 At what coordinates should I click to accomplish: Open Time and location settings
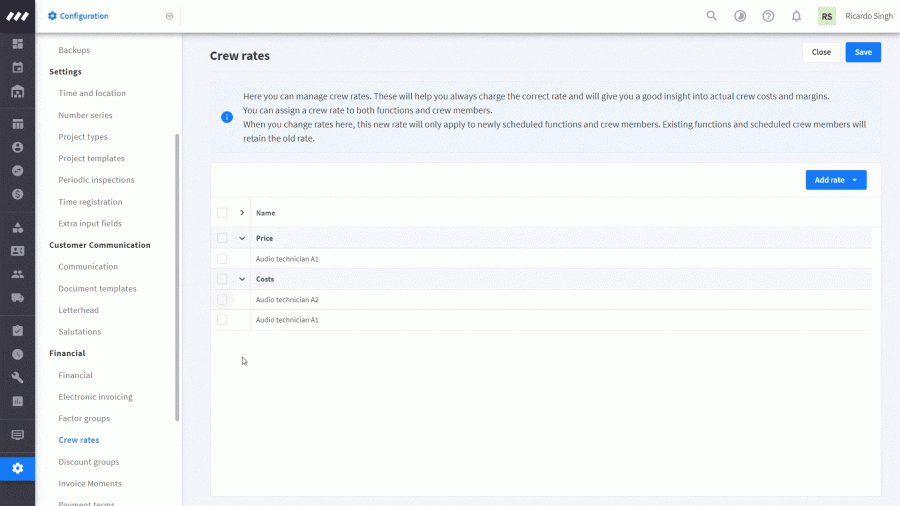coord(92,93)
